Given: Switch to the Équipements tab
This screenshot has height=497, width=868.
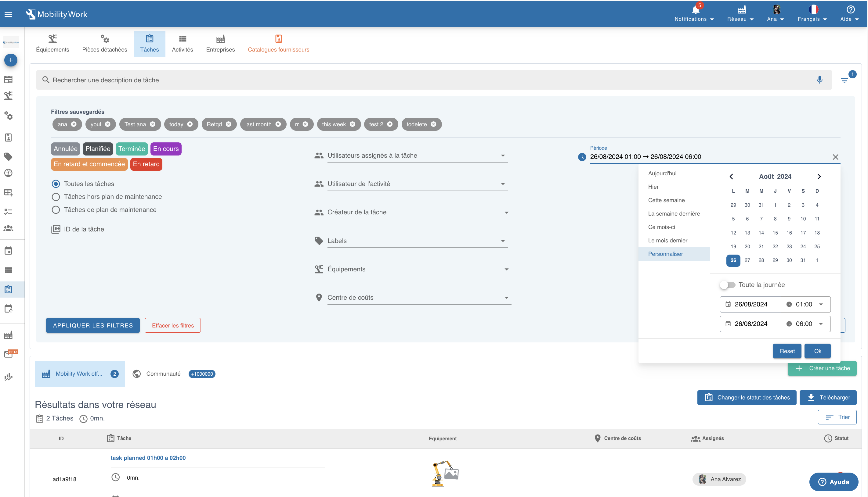Looking at the screenshot, I should pyautogui.click(x=52, y=44).
